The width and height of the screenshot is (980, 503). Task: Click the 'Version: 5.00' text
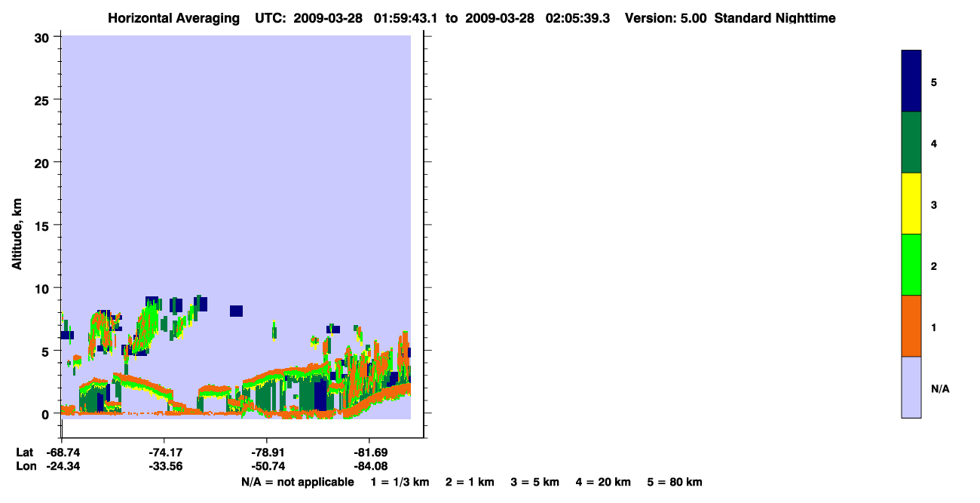coord(666,18)
